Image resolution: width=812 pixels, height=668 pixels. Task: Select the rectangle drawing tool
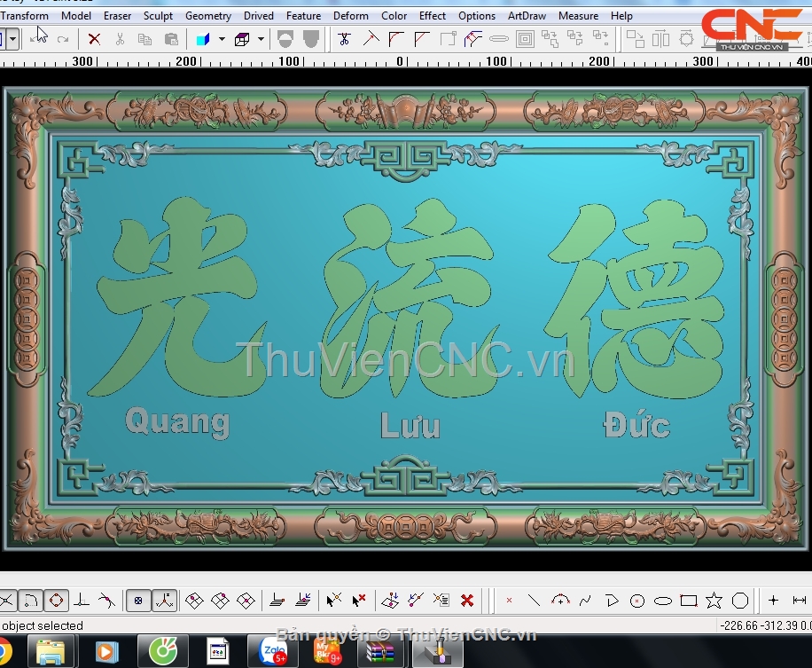pyautogui.click(x=688, y=601)
